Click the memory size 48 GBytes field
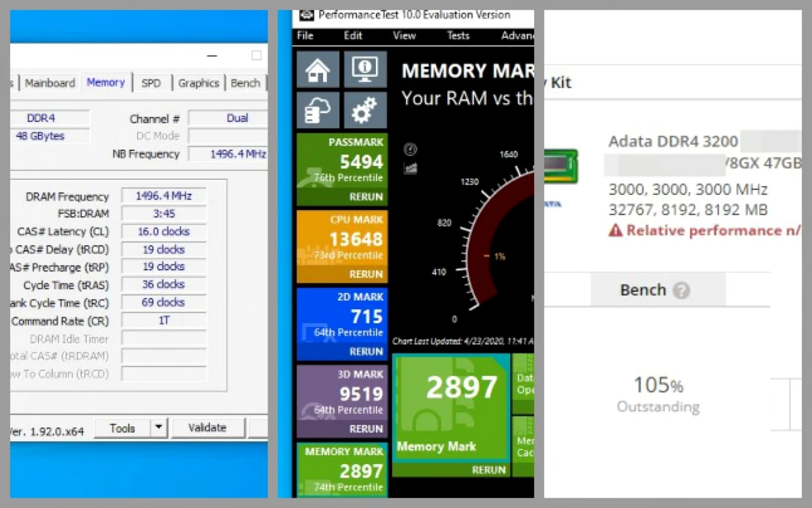Image resolution: width=812 pixels, height=508 pixels. pyautogui.click(x=49, y=135)
